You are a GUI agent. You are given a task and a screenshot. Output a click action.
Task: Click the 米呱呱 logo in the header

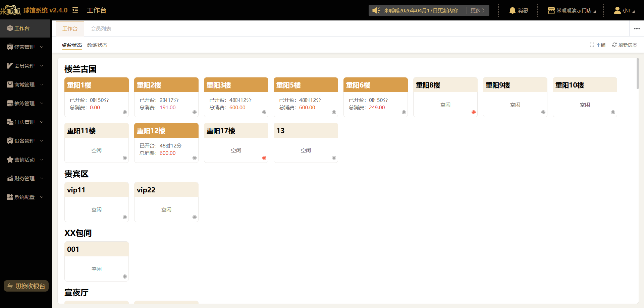pos(10,10)
